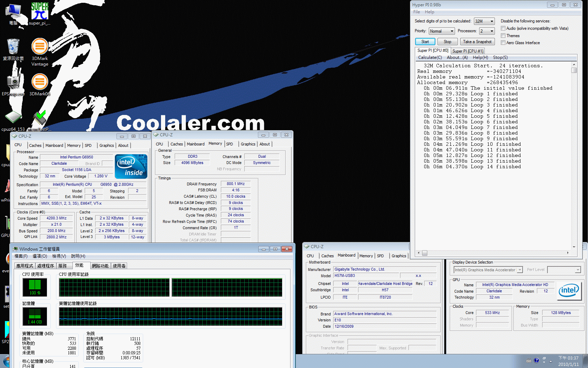Click the CPU usage history graph

click(x=171, y=287)
